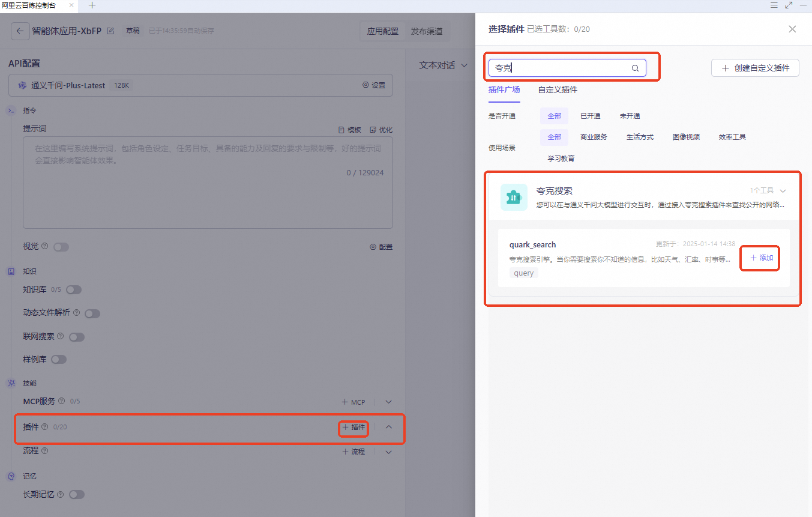Toggle the 样例库 switch
The image size is (812, 517).
click(59, 359)
